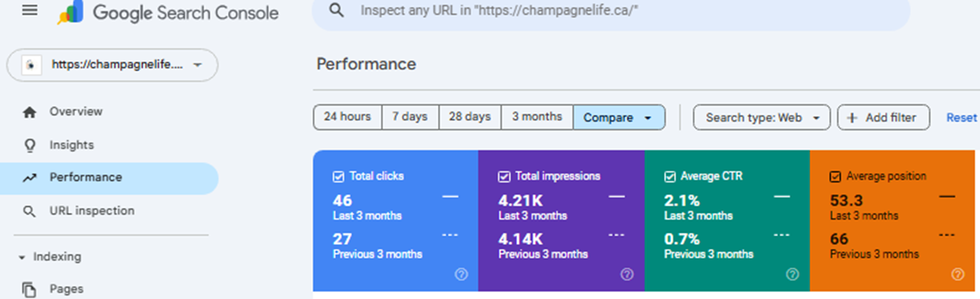Open help on Total clicks card

[x=461, y=274]
